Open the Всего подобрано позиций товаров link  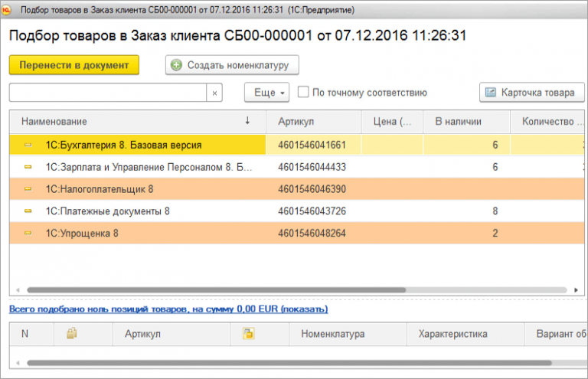168,309
